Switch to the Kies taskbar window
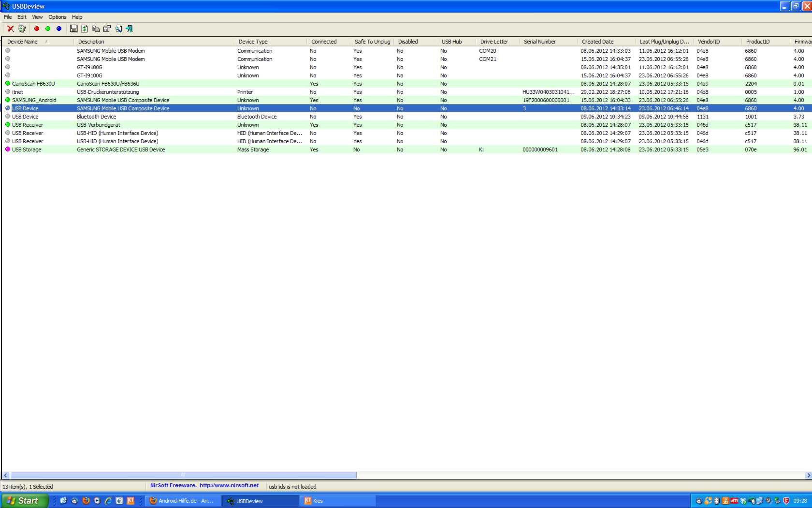 (x=338, y=501)
